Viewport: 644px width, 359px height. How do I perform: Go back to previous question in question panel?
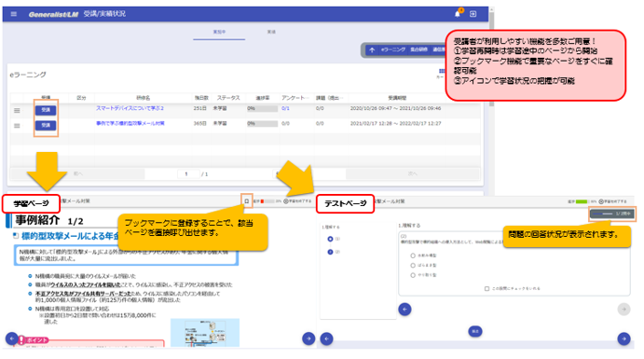pos(405,310)
